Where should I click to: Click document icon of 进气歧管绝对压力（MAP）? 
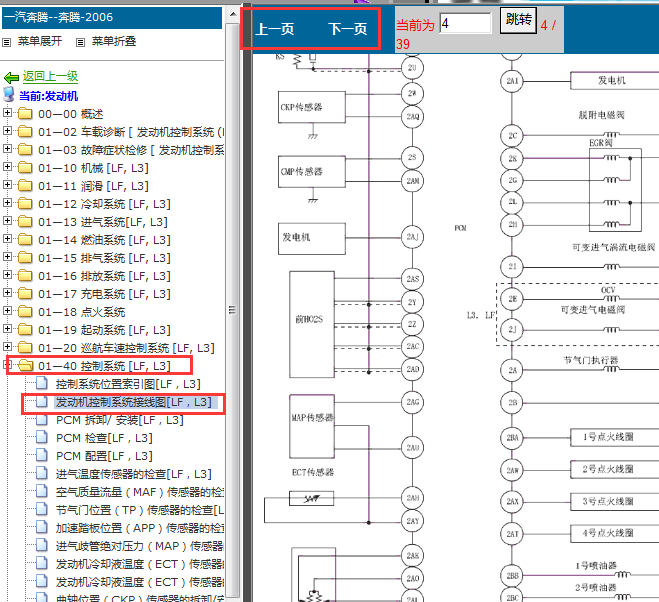42,546
